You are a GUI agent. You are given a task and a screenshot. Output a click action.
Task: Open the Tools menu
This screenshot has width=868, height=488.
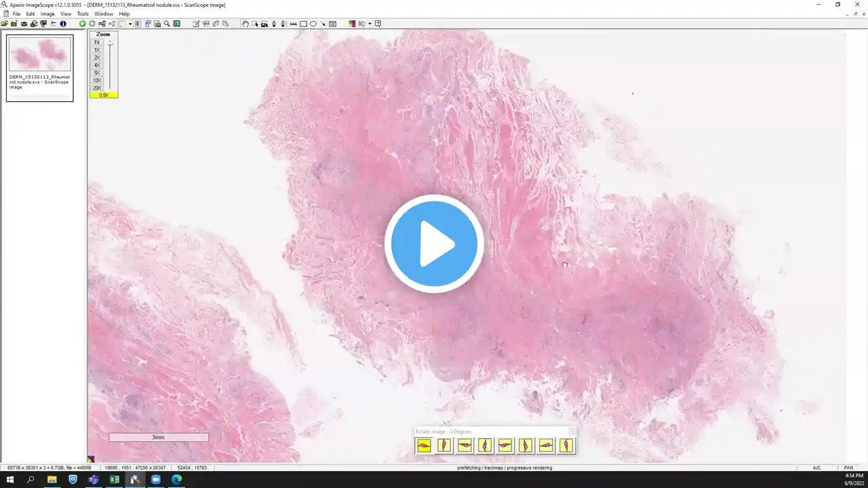point(83,14)
